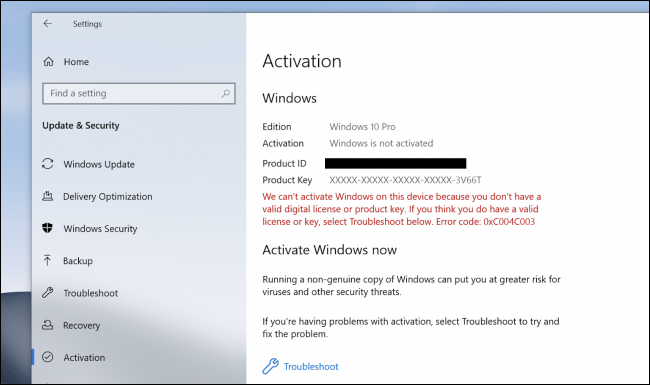Click the Activation page title

302,61
